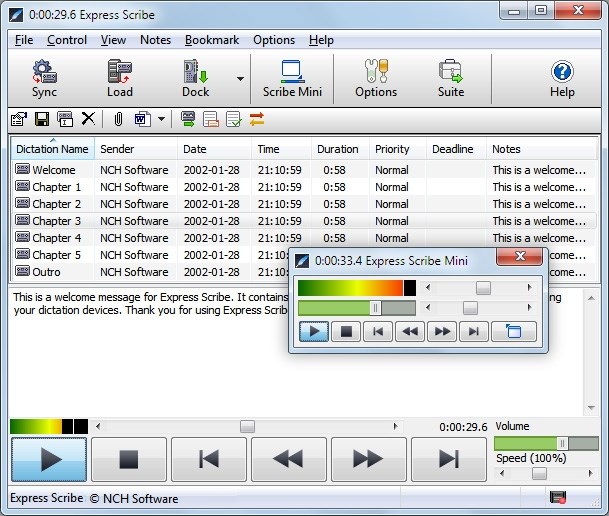
Task: Click the Help toolbar button
Action: pos(562,78)
